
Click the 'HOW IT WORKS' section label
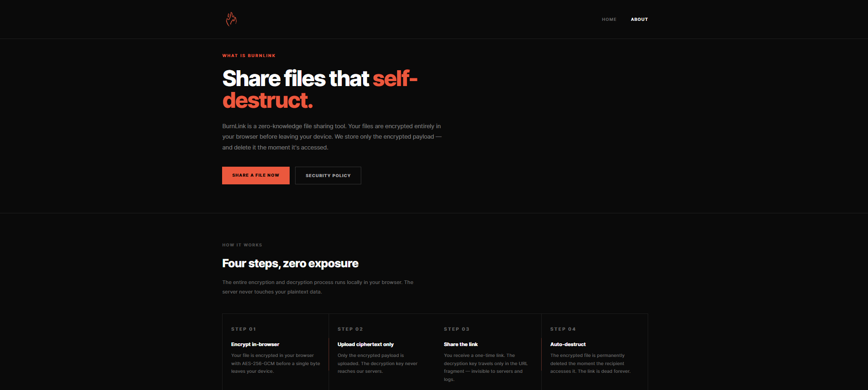[242, 245]
